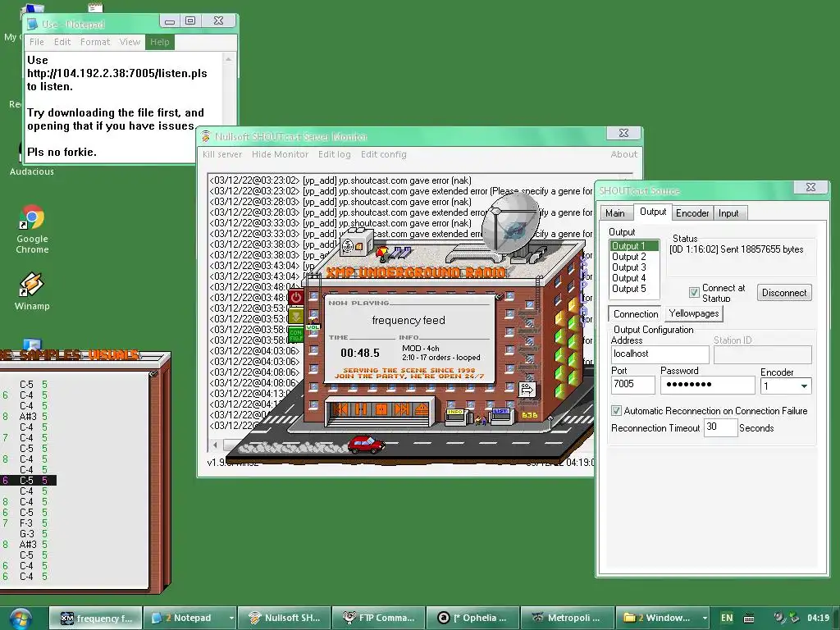840x630 pixels.
Task: Click the Password field
Action: pos(708,385)
